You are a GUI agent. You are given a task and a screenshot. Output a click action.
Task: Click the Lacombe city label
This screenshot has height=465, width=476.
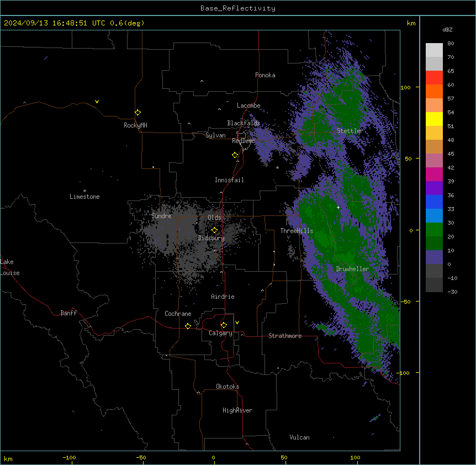click(x=248, y=105)
